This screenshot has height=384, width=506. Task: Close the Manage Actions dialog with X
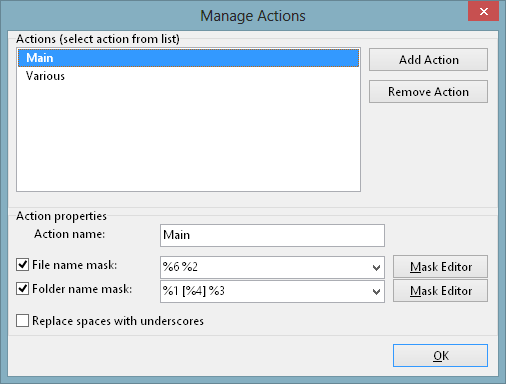coord(483,12)
